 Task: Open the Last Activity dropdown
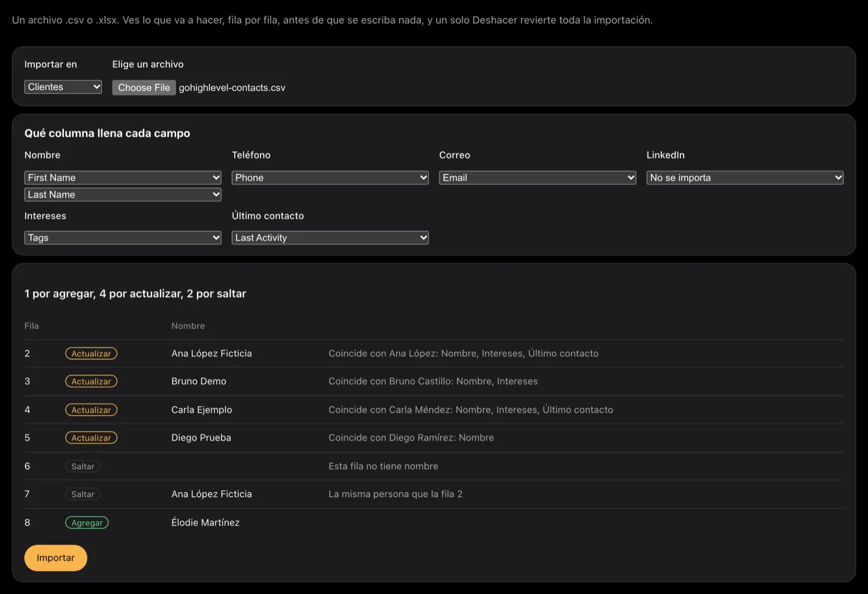(x=330, y=238)
